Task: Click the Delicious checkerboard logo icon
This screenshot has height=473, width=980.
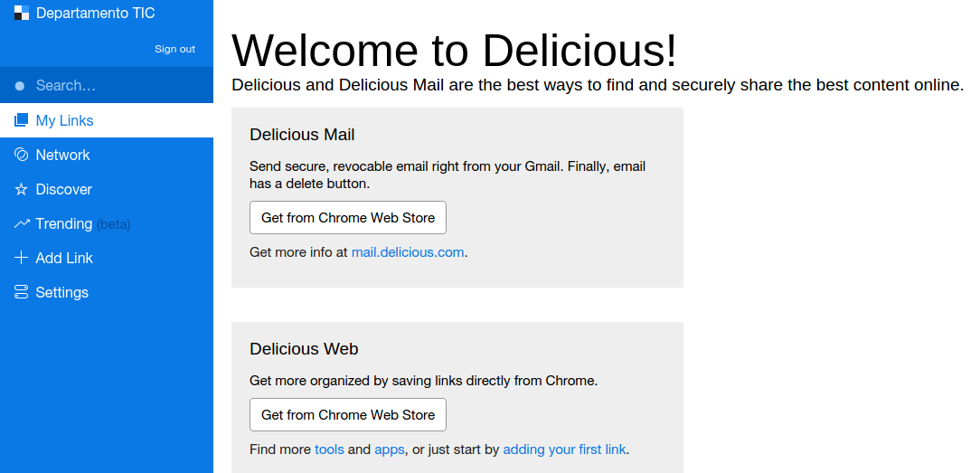Action: tap(22, 13)
